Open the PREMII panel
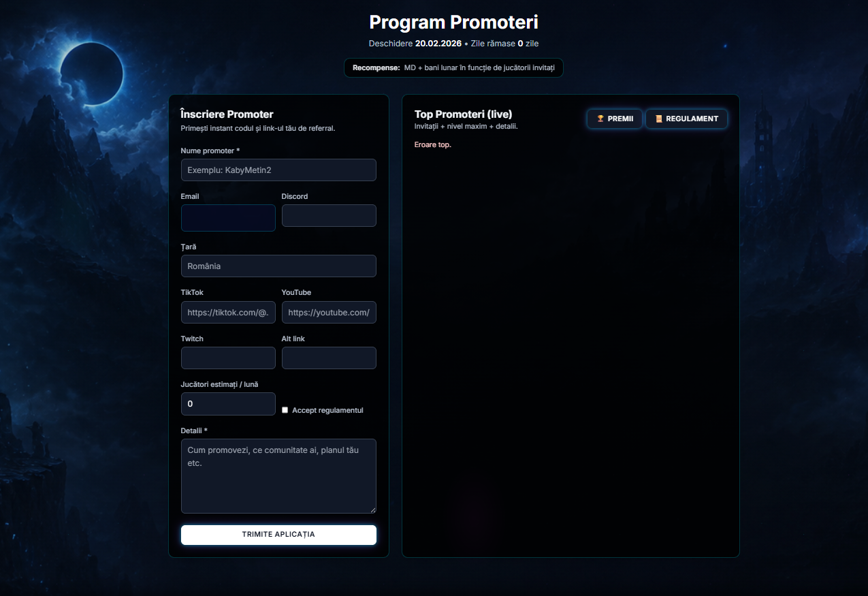 pyautogui.click(x=615, y=119)
